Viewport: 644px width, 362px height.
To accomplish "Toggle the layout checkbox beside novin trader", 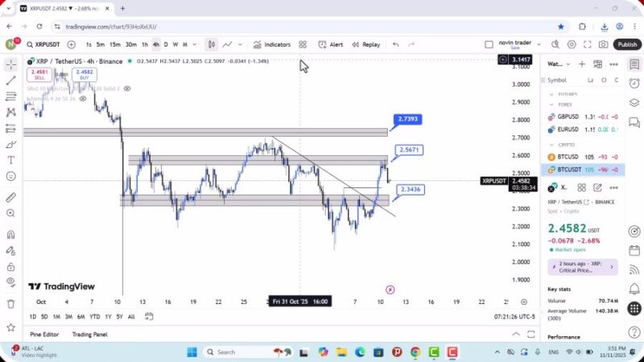I will point(489,45).
